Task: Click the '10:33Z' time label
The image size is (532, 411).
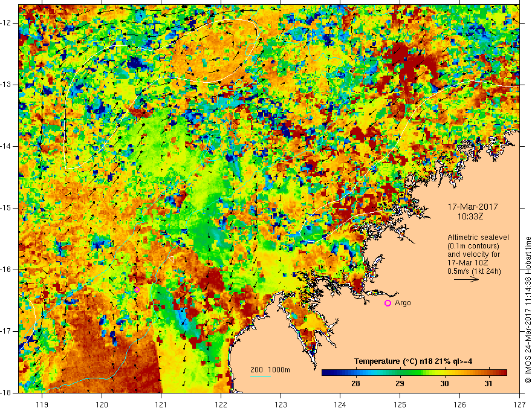Action: (470, 217)
